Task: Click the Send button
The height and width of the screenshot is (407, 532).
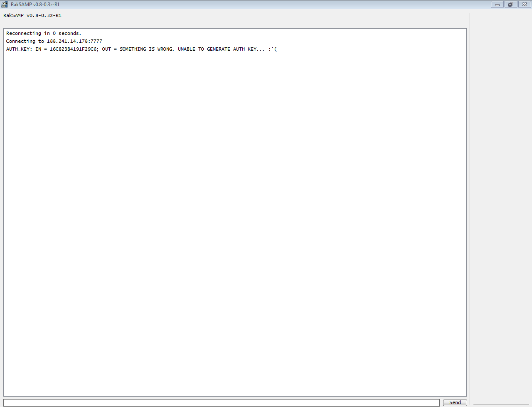Action: click(455, 402)
